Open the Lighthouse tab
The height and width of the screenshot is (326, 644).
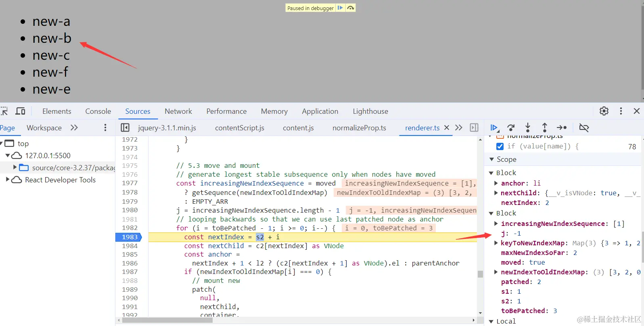click(370, 111)
